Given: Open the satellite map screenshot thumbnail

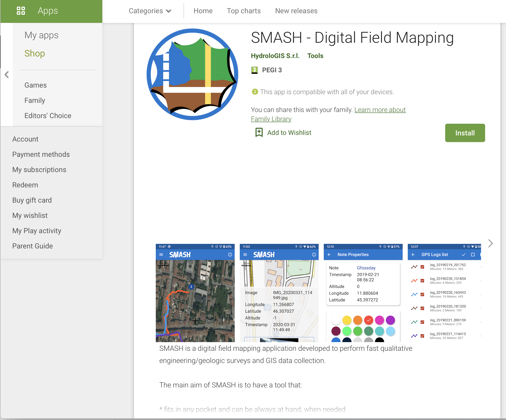Looking at the screenshot, I should [195, 293].
